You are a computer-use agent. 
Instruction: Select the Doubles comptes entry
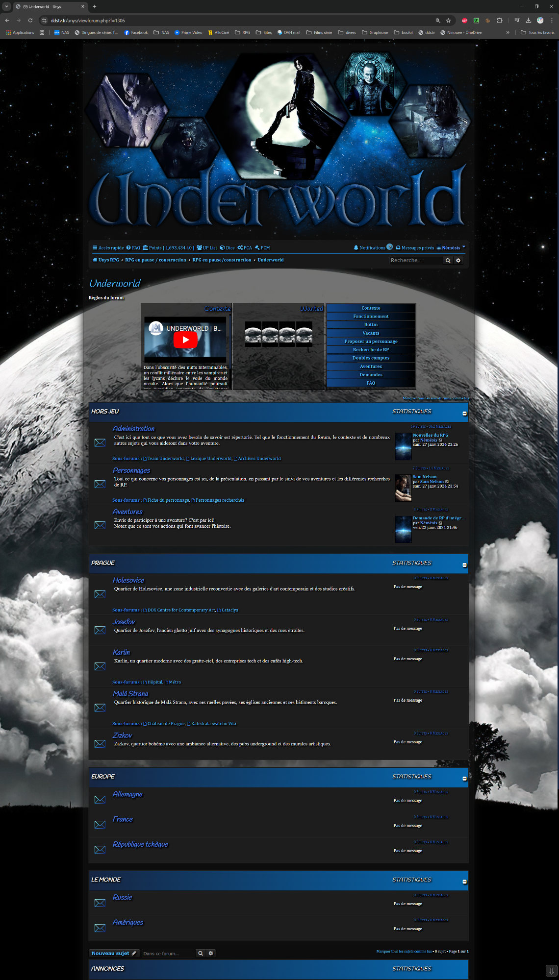(x=371, y=358)
